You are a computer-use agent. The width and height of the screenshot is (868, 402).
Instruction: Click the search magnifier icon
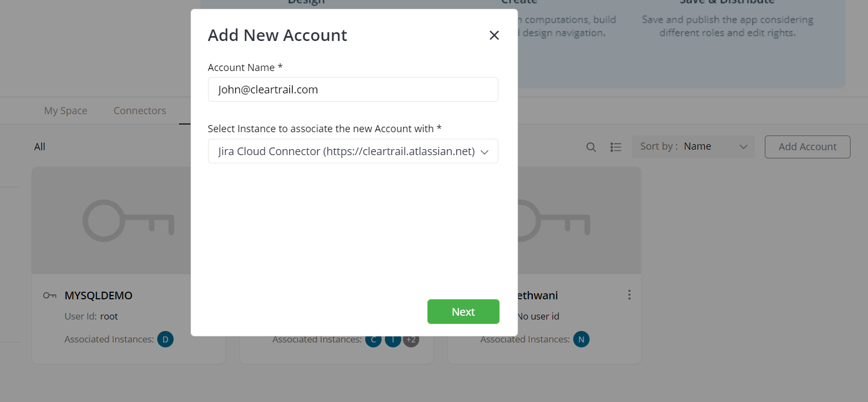point(591,147)
